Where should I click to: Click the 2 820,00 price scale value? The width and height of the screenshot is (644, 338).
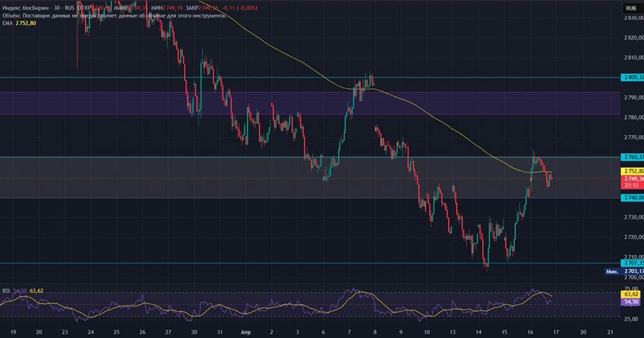pos(633,37)
